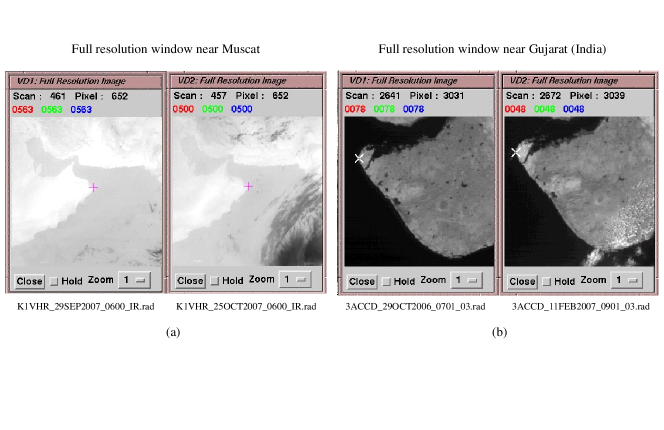Click filename K1VHR_25OCT2007_0600_IR.rad
This screenshot has width=664, height=430.
[x=246, y=307]
